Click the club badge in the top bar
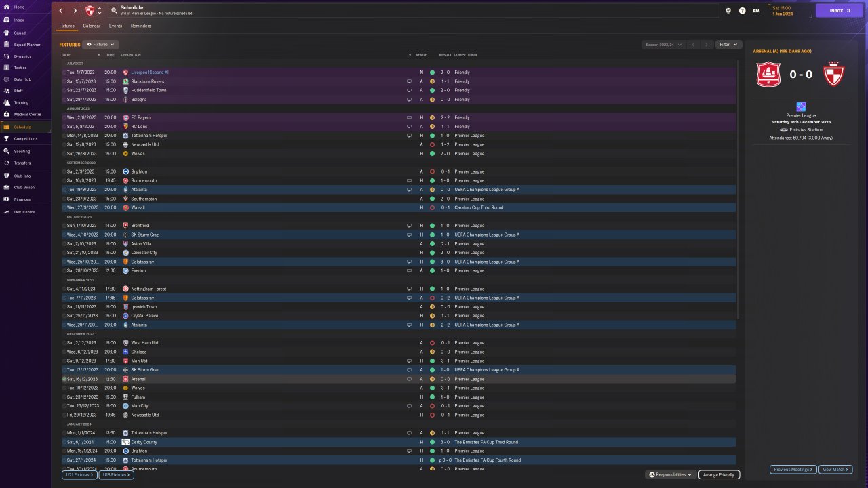 tap(90, 11)
